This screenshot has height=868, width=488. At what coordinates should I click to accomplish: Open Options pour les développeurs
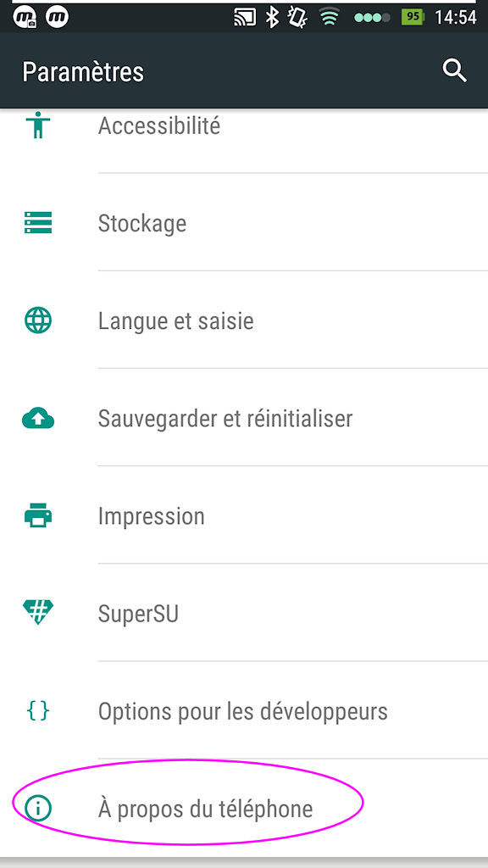[244, 710]
